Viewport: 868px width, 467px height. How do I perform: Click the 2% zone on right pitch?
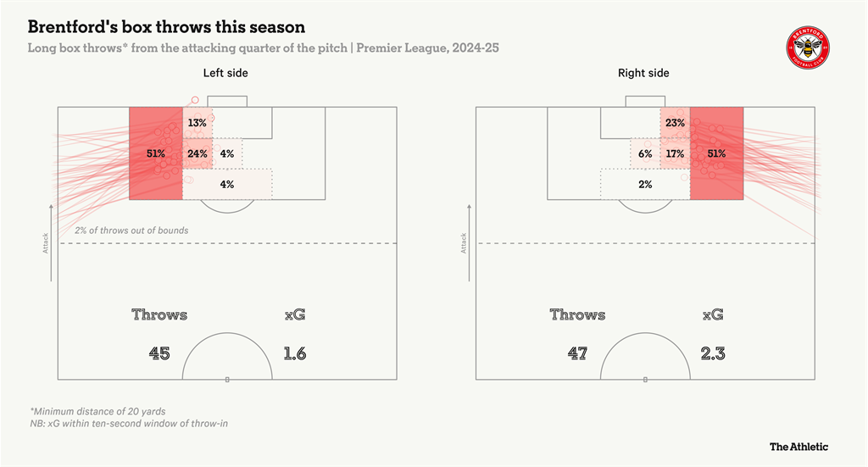tap(645, 184)
